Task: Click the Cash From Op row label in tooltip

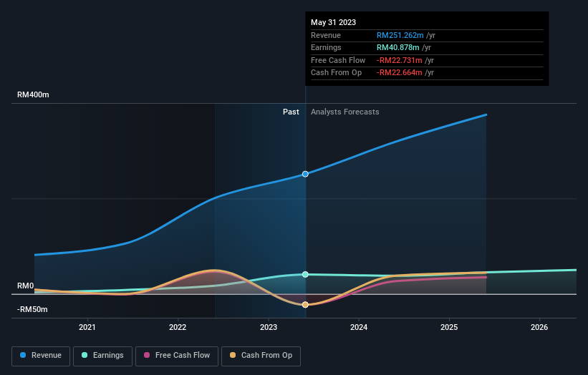Action: [337, 73]
